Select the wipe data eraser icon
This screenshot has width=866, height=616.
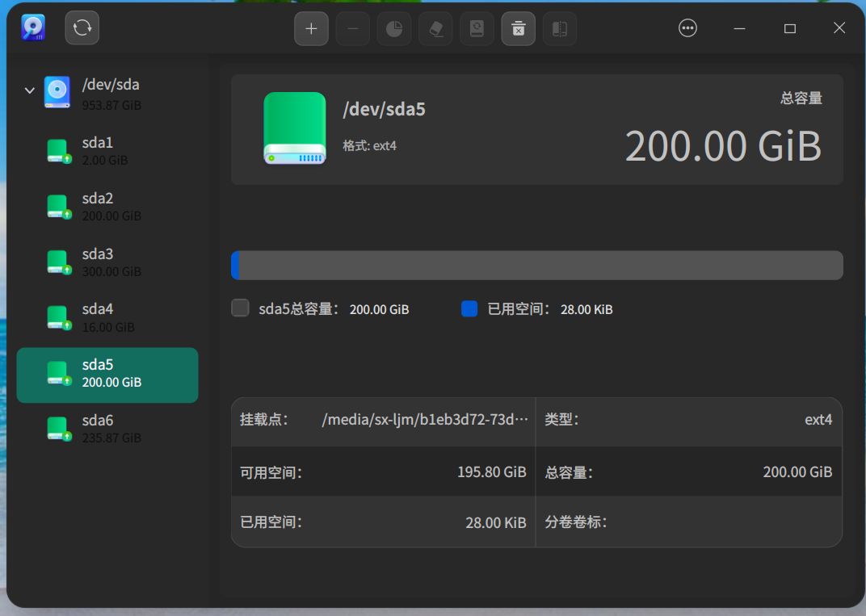coord(435,27)
